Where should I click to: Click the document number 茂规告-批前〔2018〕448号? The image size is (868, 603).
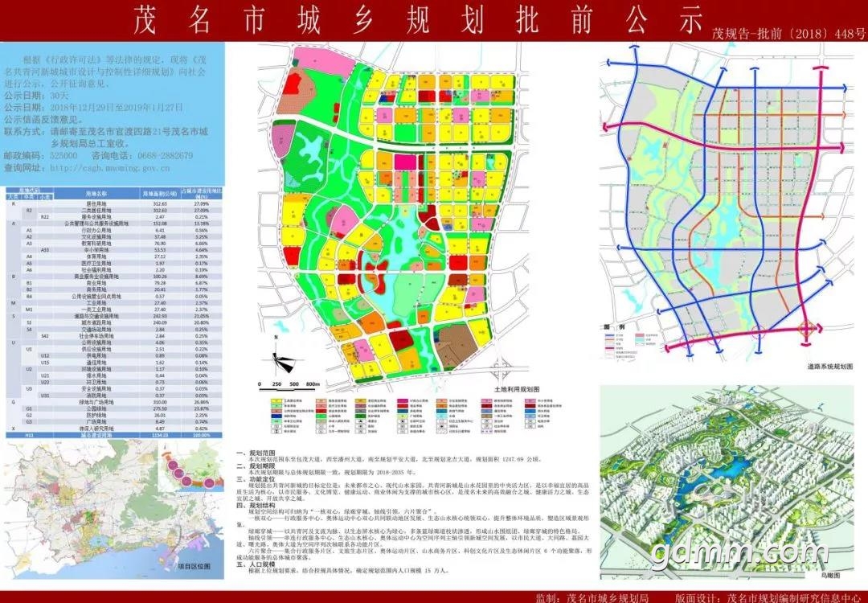(x=788, y=33)
